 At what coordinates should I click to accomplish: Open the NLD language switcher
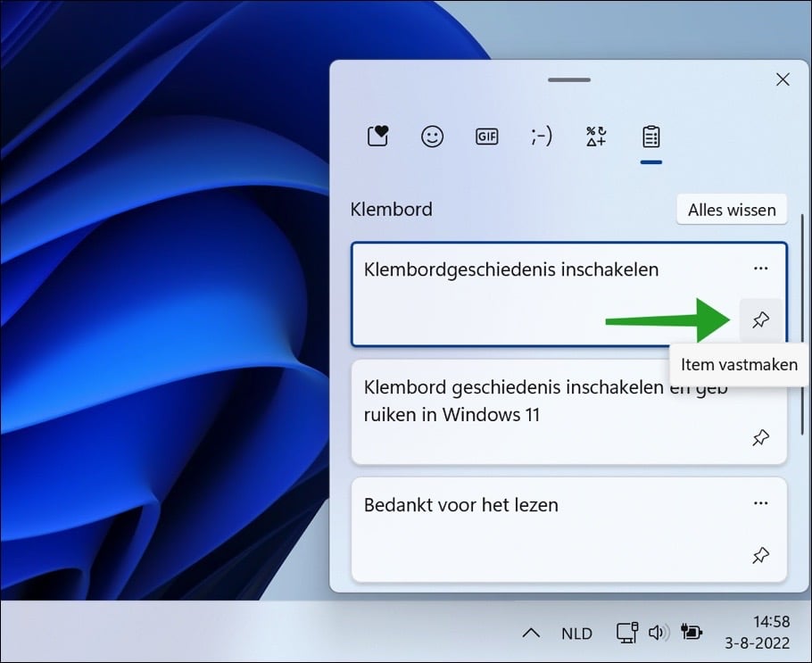[576, 633]
